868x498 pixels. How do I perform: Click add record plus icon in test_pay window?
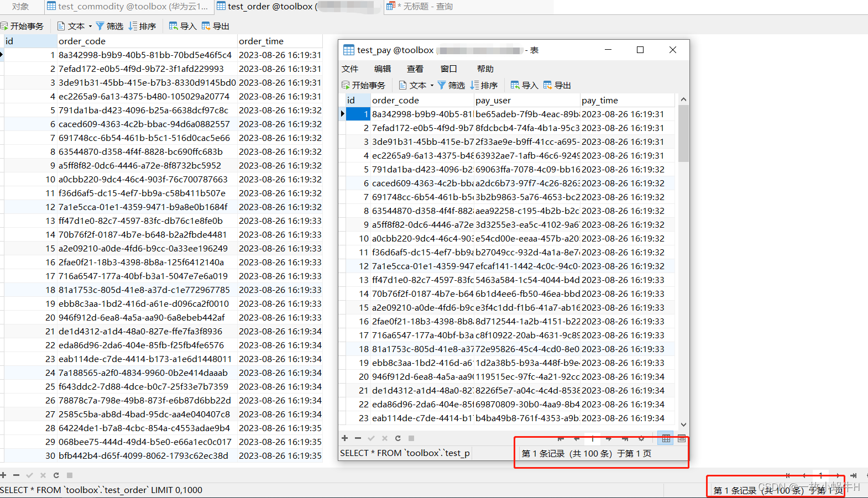(344, 438)
